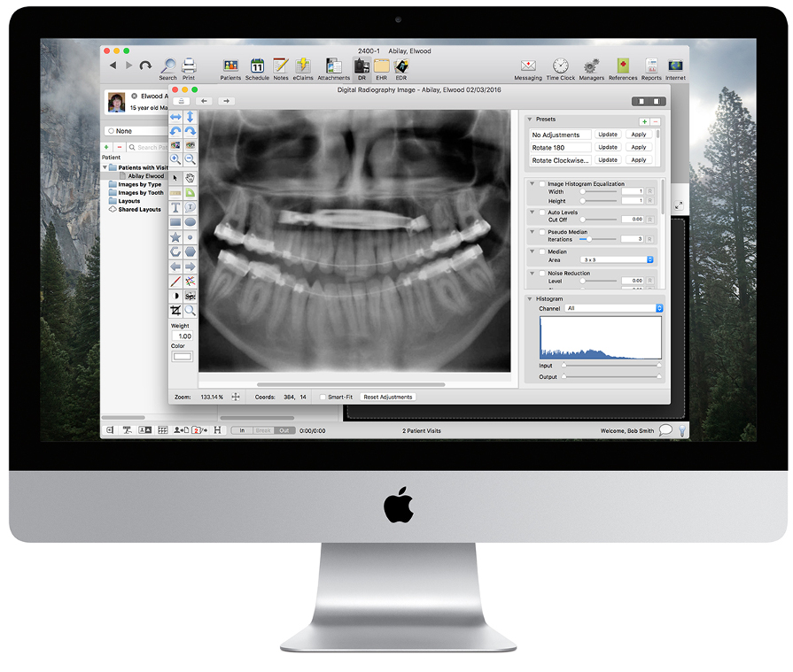Screen dimensions: 793x672
Task: Add a new preset with green plus
Action: (644, 122)
